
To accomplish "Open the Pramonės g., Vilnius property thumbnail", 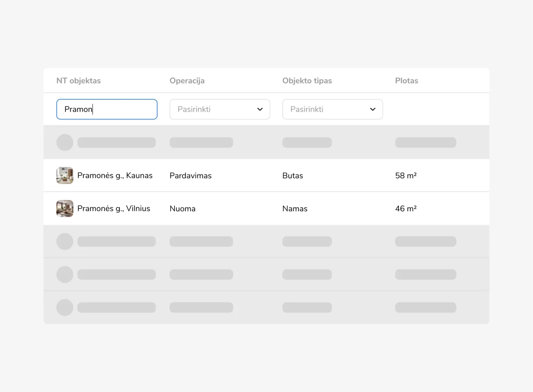I will [x=65, y=209].
